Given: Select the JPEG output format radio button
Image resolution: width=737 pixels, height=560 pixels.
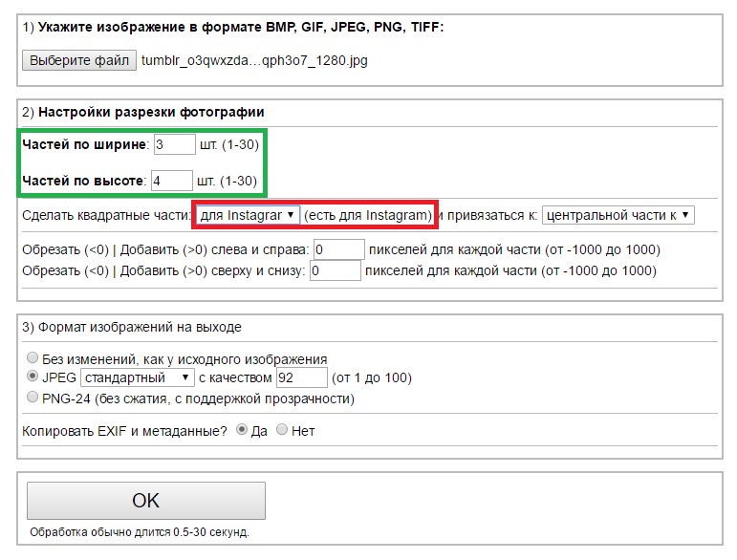Looking at the screenshot, I should tap(34, 377).
